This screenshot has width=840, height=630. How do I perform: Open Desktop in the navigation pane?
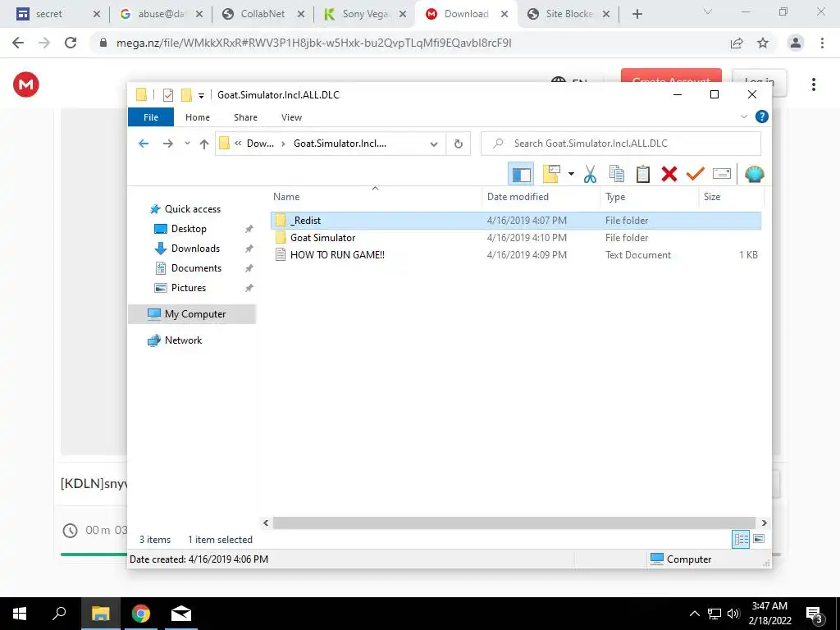[x=189, y=229]
